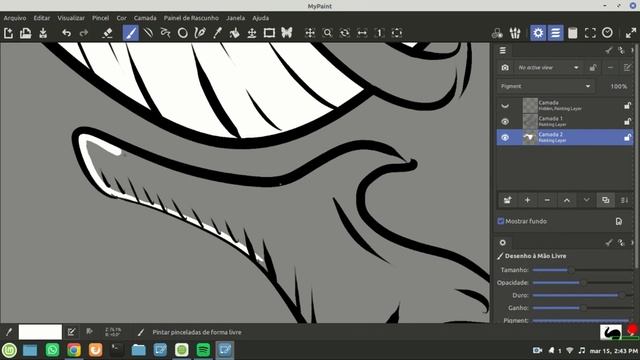Move the layer down in the stack
The height and width of the screenshot is (360, 640).
(586, 200)
